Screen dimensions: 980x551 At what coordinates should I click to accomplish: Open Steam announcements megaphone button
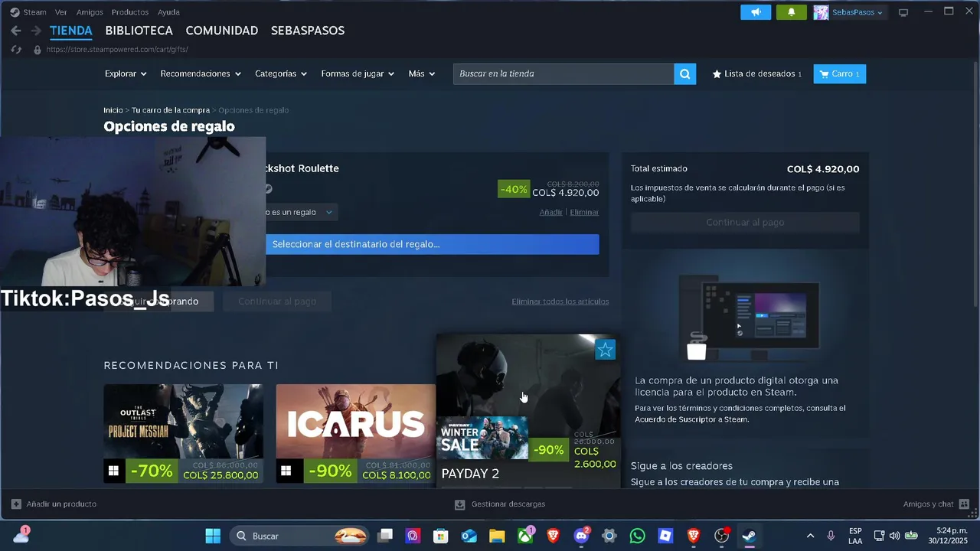point(756,12)
